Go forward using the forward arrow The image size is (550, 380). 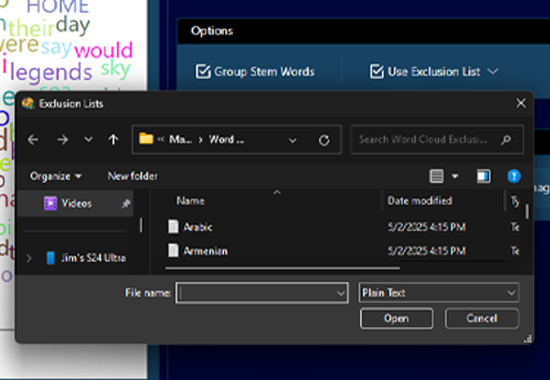point(62,140)
